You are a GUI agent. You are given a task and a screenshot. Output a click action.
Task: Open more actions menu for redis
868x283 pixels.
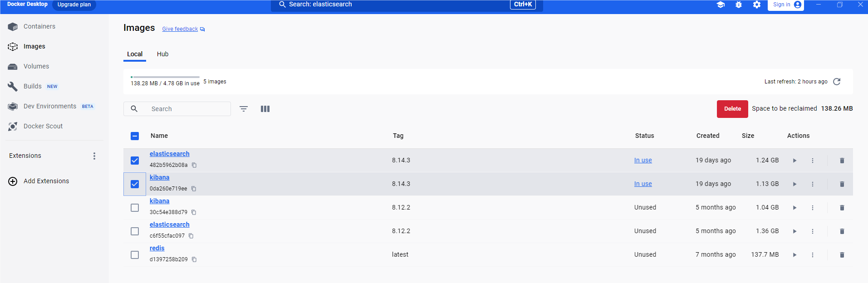[813, 255]
